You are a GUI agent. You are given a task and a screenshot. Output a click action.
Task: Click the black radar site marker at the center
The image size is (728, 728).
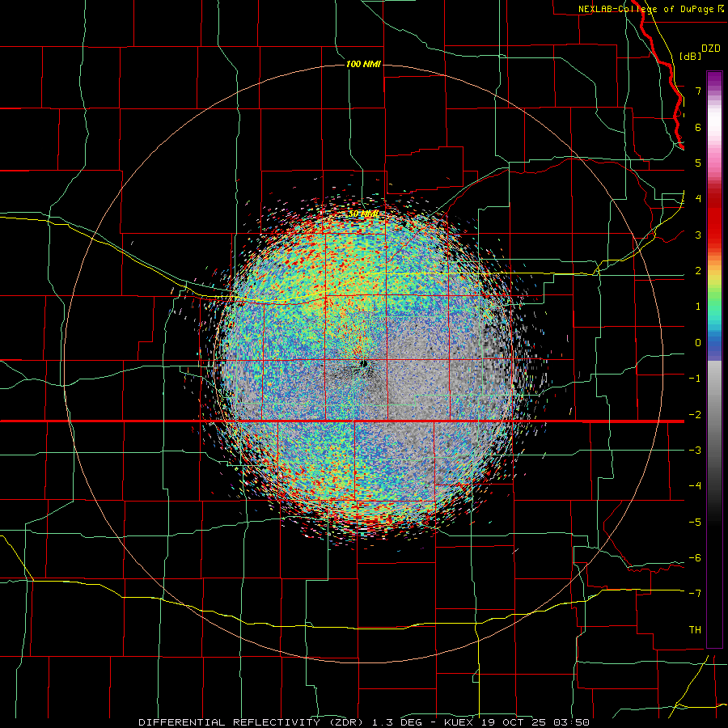click(364, 363)
